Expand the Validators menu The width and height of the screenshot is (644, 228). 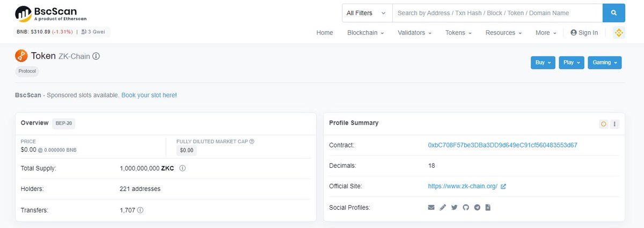tap(415, 33)
